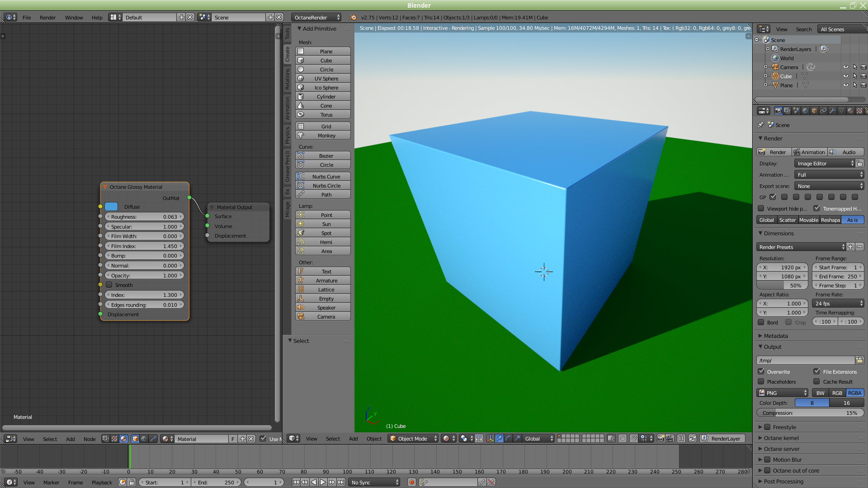Click the browse output folder icon
This screenshot has width=868, height=488.
pyautogui.click(x=859, y=360)
